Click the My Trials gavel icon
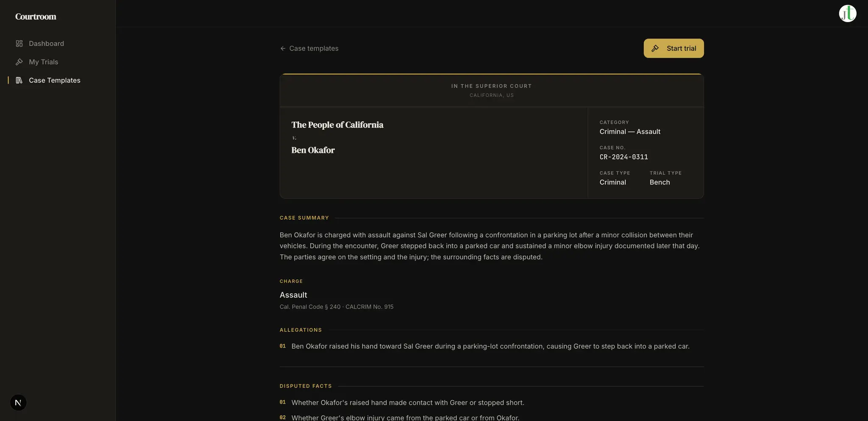868x421 pixels. [x=19, y=62]
